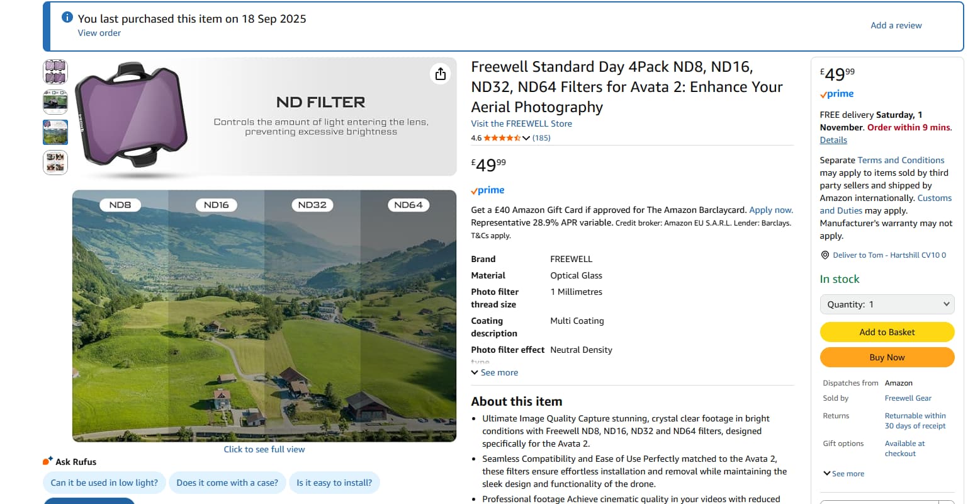Click the share icon on product image
Screen dimensions: 980x504
pyautogui.click(x=441, y=74)
